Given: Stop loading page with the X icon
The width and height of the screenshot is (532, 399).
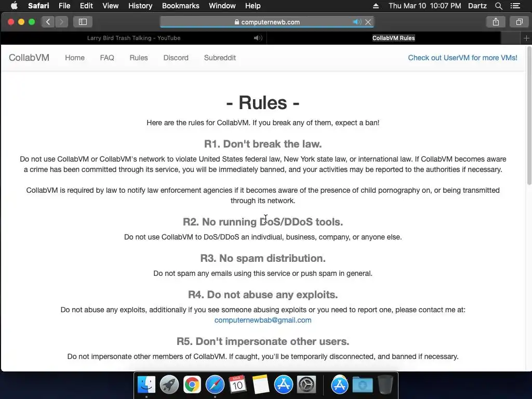Looking at the screenshot, I should (x=368, y=22).
